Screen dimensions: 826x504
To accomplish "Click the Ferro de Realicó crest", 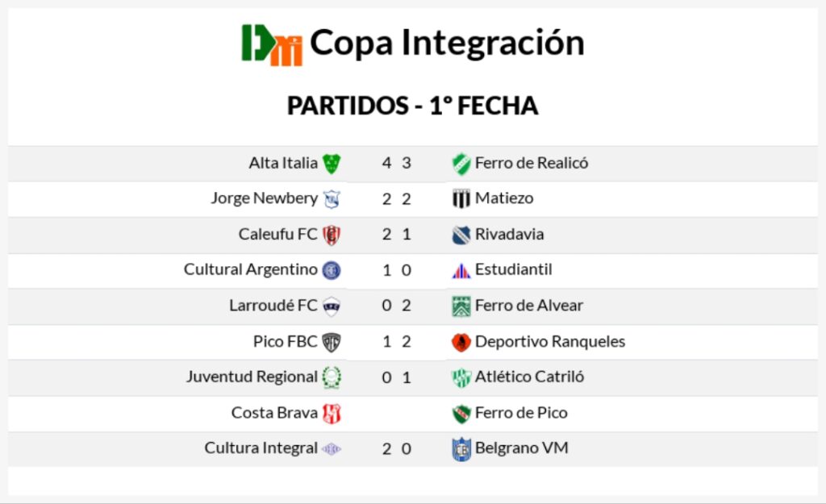I will [461, 164].
